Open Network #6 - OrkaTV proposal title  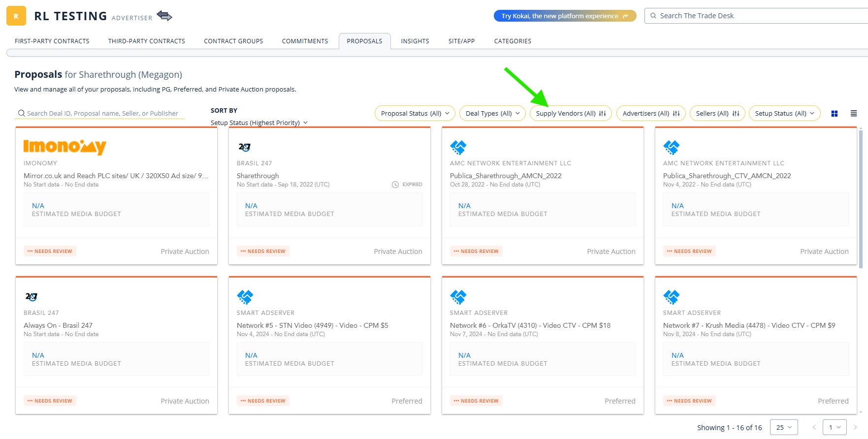tap(530, 325)
